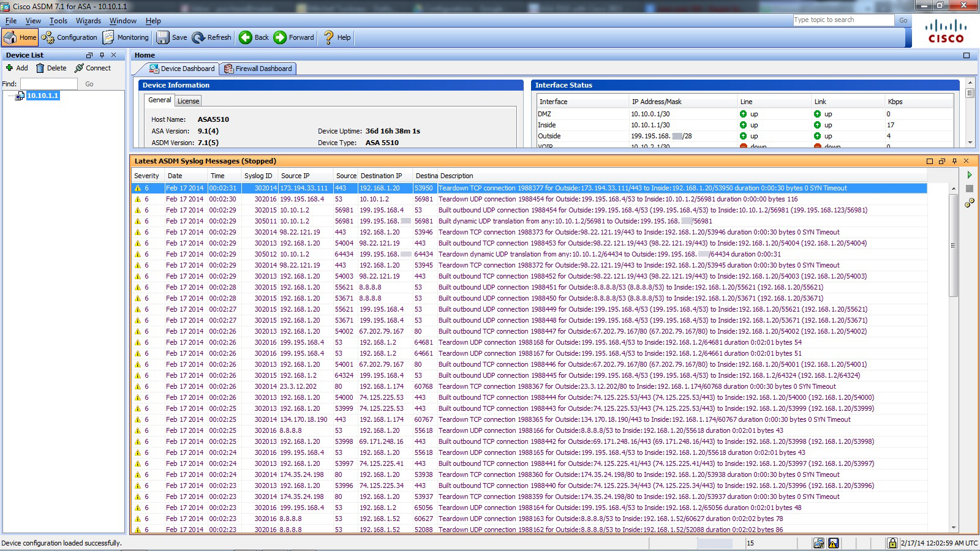Click Go next to the Find field
The width and height of the screenshot is (980, 551).
(89, 84)
